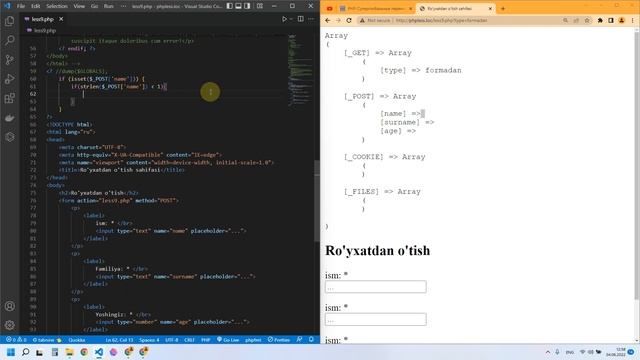
Task: Toggle the secondary side bar layout icon
Action: click(247, 6)
